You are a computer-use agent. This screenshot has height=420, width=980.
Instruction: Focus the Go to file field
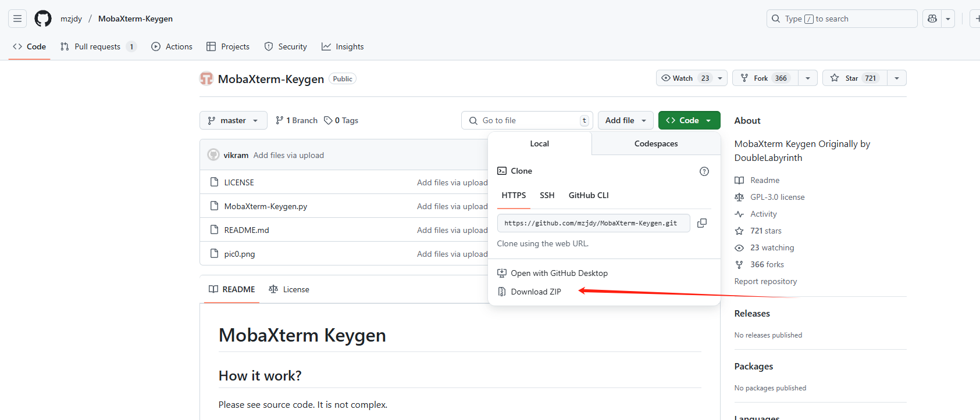[x=527, y=120]
